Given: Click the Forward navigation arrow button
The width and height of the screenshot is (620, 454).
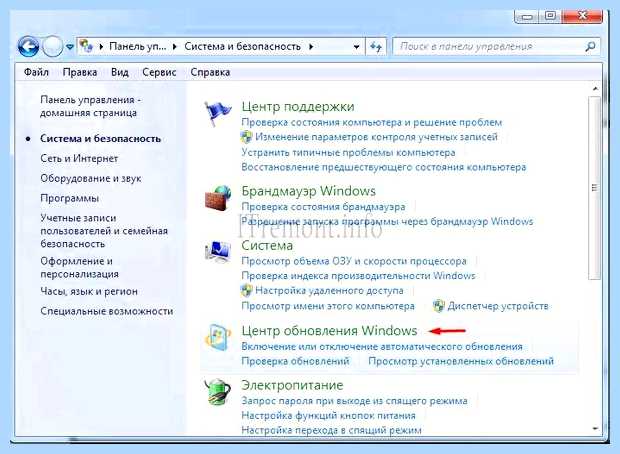Looking at the screenshot, I should pyautogui.click(x=52, y=47).
